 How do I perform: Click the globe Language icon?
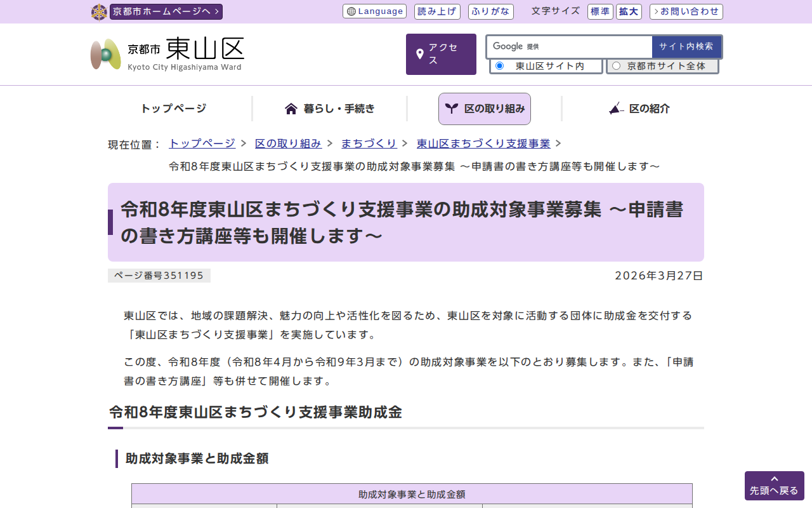(x=351, y=11)
